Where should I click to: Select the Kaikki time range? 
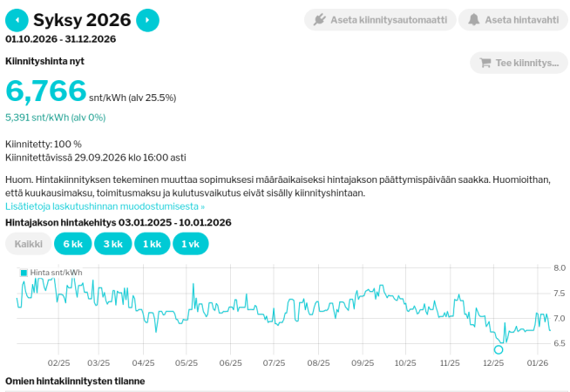[29, 244]
